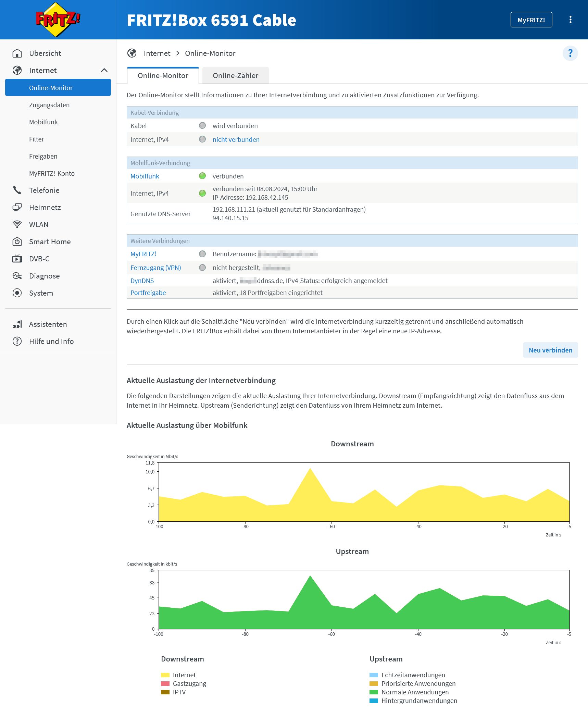
Task: Click the DNS server 94.140.15.15 text
Action: click(230, 218)
